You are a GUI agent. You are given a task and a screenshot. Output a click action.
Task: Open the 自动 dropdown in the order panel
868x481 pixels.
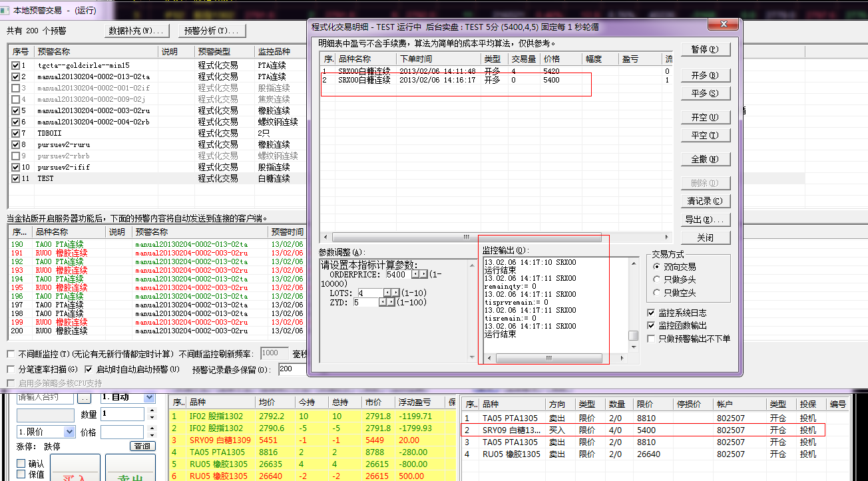(149, 397)
